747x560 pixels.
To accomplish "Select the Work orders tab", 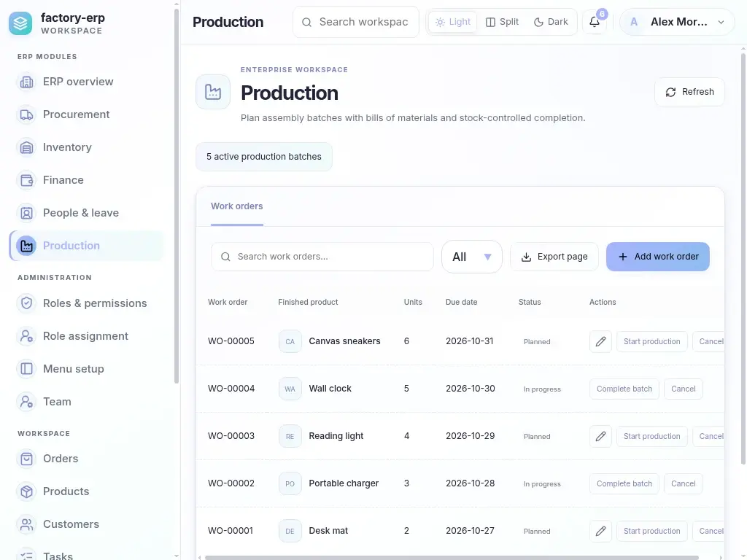I will click(237, 206).
